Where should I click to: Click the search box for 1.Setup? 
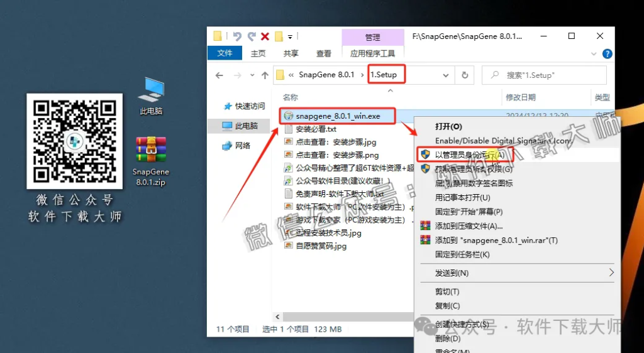pos(544,75)
